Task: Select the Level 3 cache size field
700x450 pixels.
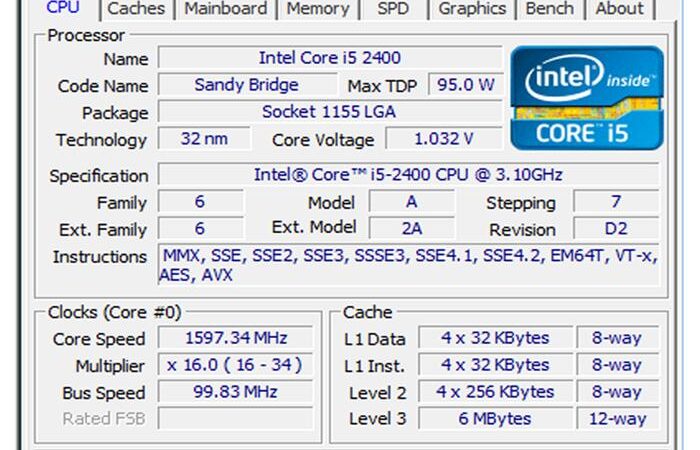Action: click(496, 418)
